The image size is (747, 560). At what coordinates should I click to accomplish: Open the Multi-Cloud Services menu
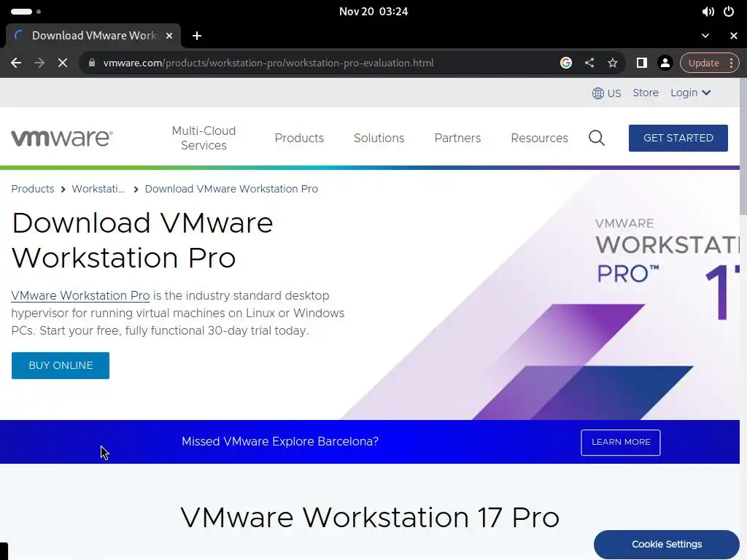point(204,138)
